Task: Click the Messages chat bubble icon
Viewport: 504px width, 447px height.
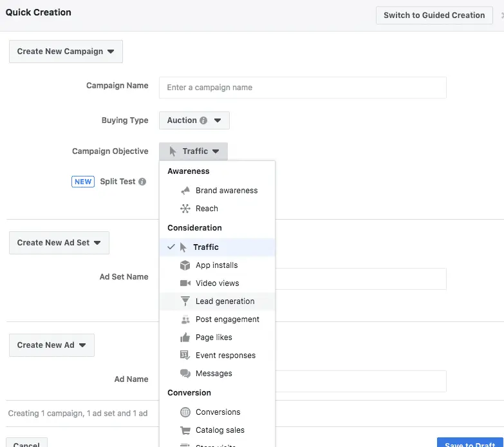Action: (x=185, y=374)
